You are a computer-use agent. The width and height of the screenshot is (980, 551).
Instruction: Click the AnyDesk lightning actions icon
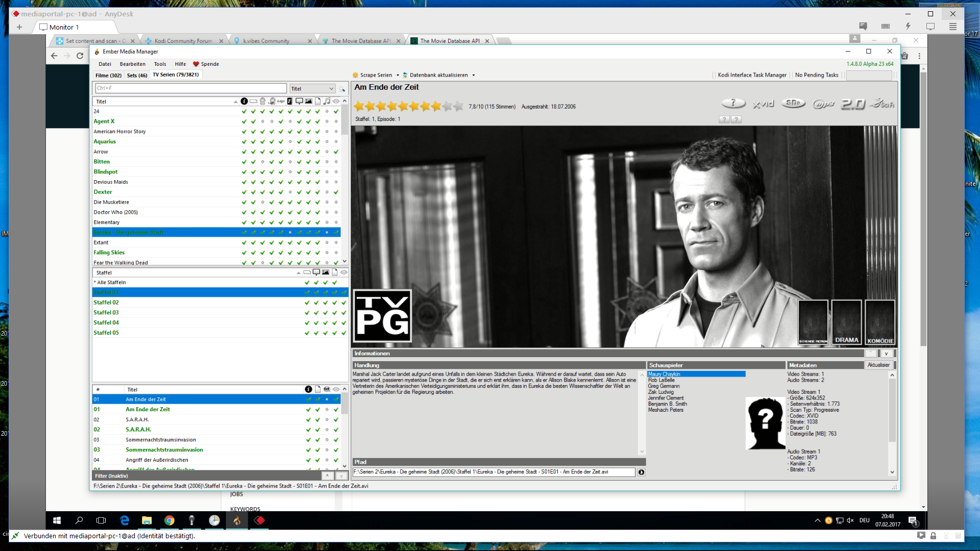[x=908, y=27]
